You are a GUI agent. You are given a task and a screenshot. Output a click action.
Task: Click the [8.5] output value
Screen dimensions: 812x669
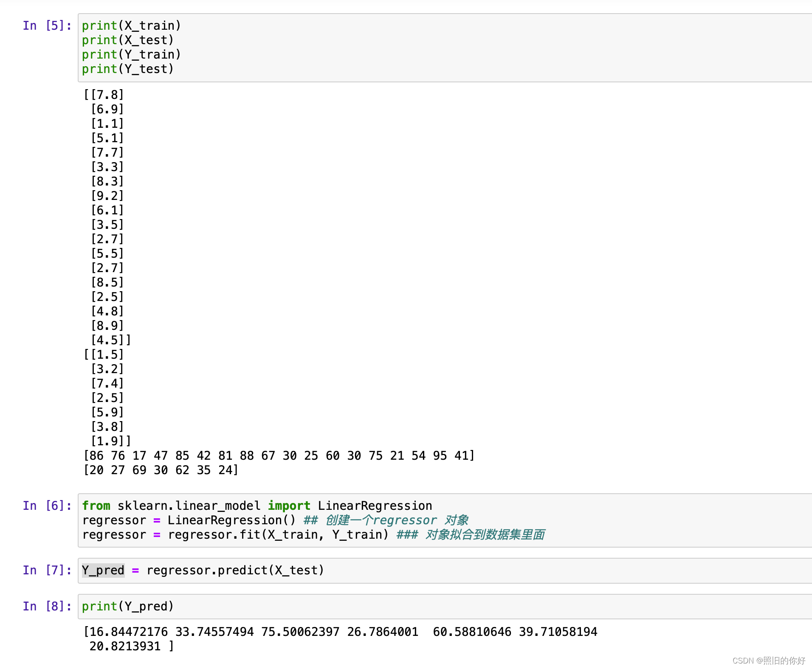107,282
